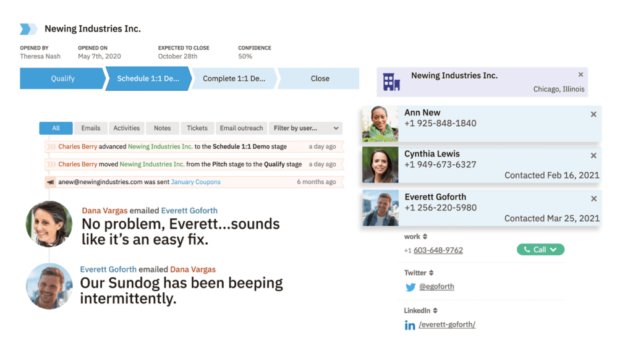Image resolution: width=633 pixels, height=364 pixels.
Task: Select the Complete 1:1 Demo pipeline stage
Action: (234, 78)
